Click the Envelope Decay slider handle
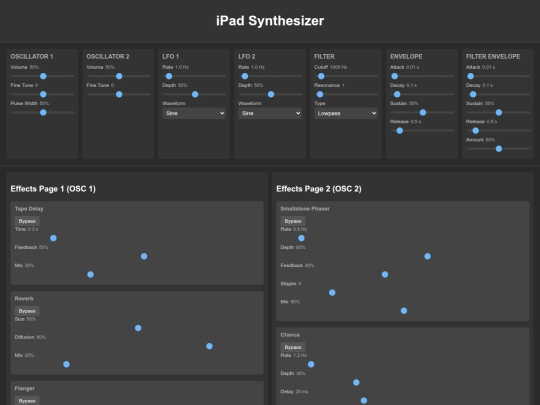 397,94
